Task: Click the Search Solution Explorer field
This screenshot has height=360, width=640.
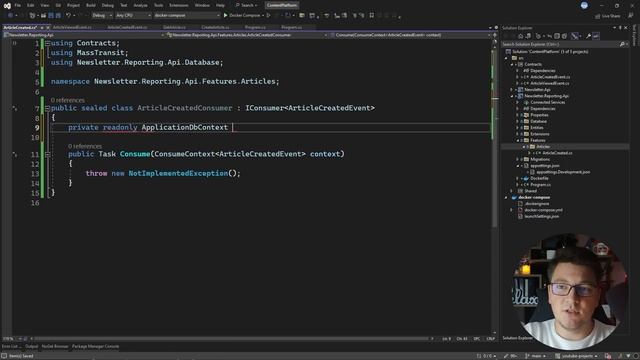Action: coord(560,44)
